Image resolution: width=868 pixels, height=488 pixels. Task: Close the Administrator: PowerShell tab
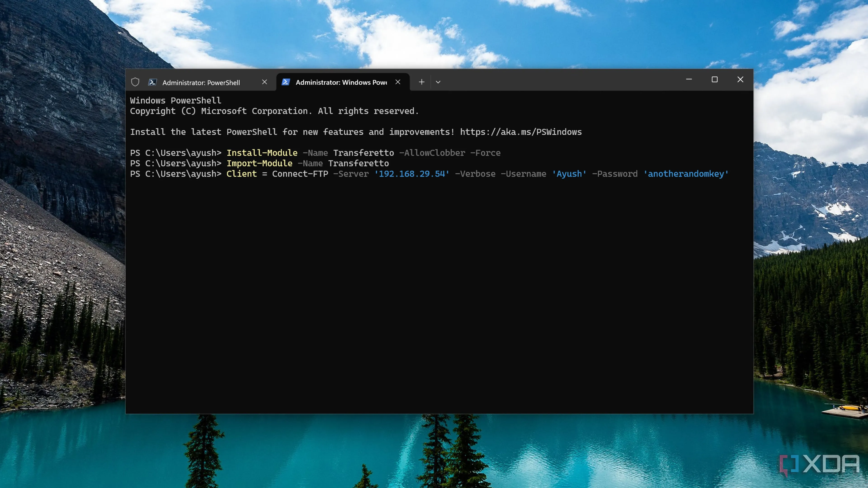(x=264, y=82)
